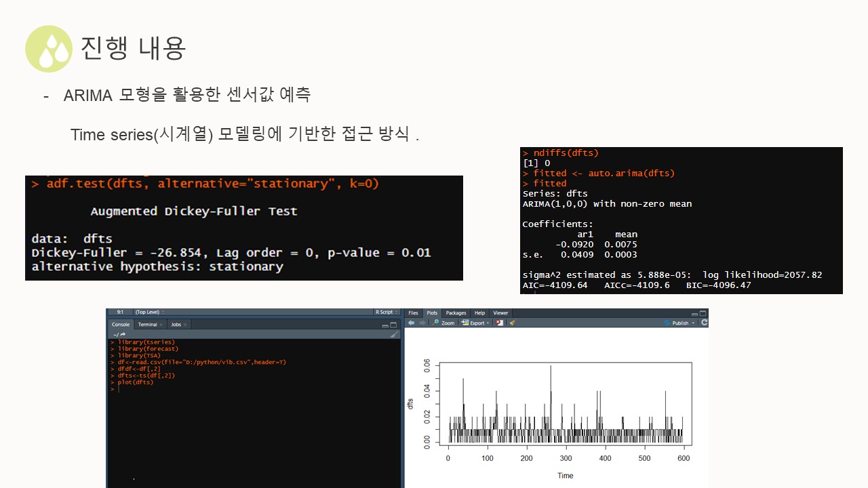Open the Publish dropdown arrow

click(x=694, y=323)
